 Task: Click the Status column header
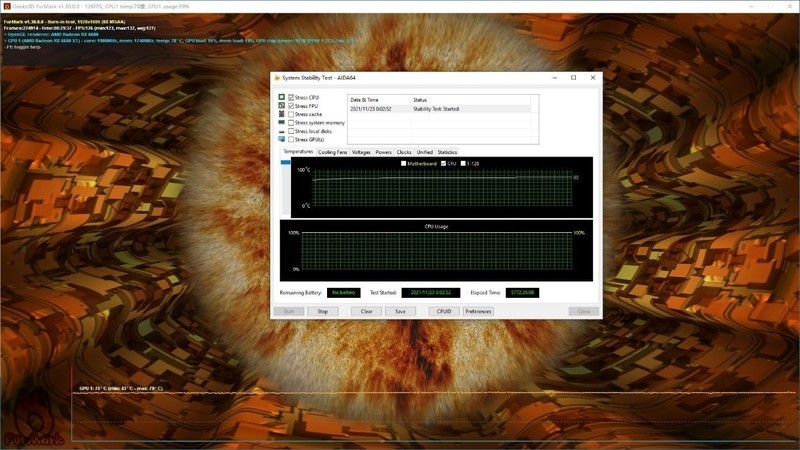pyautogui.click(x=470, y=100)
